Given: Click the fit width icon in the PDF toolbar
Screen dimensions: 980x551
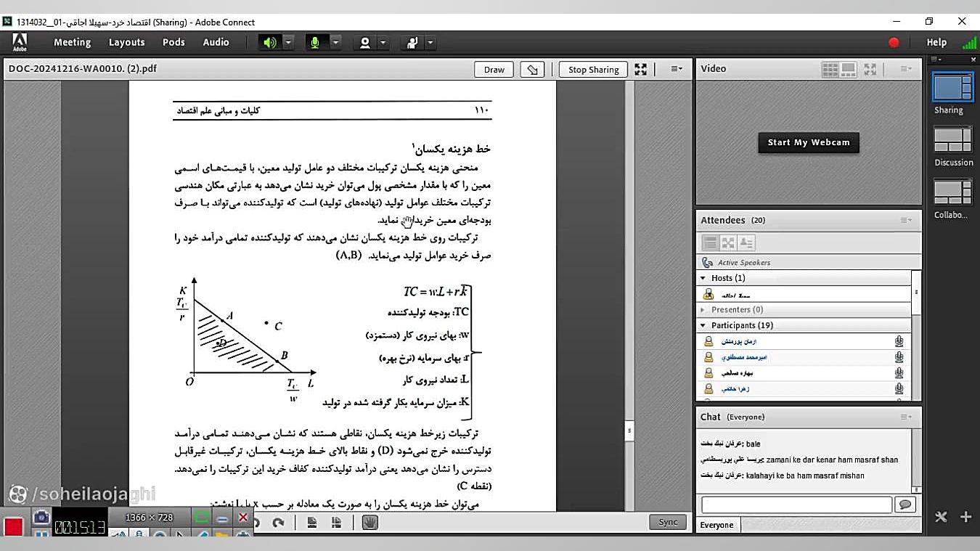Looking at the screenshot, I should pos(336,523).
